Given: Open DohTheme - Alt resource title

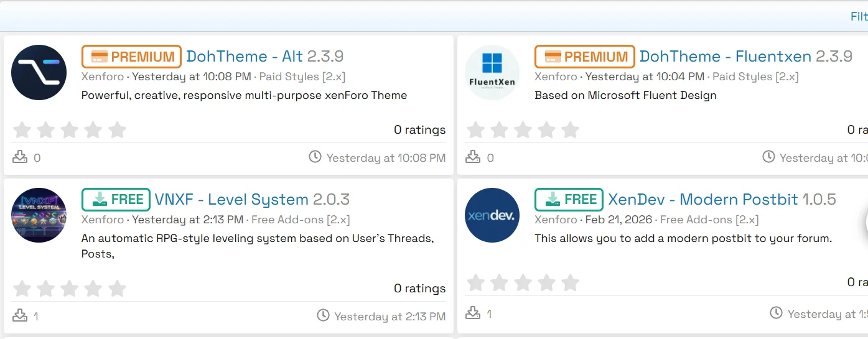Looking at the screenshot, I should (x=245, y=57).
